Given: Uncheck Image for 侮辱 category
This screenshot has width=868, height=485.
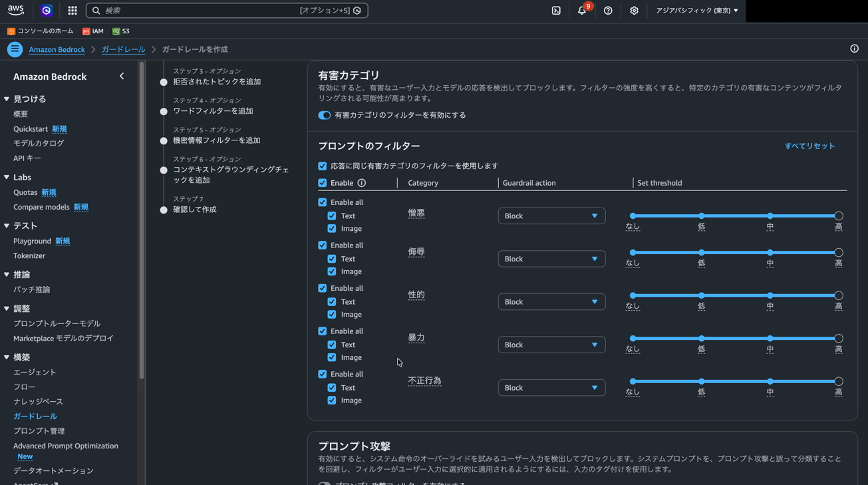Looking at the screenshot, I should 332,271.
